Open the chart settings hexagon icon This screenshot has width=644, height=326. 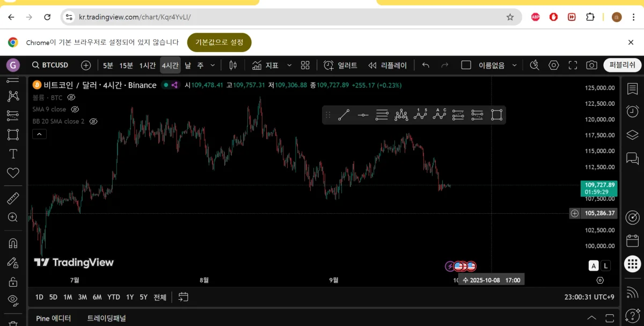coord(554,65)
